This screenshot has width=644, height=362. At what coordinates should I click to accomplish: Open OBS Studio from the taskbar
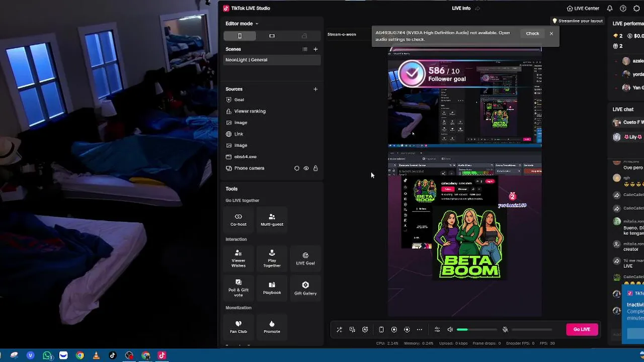(129, 355)
